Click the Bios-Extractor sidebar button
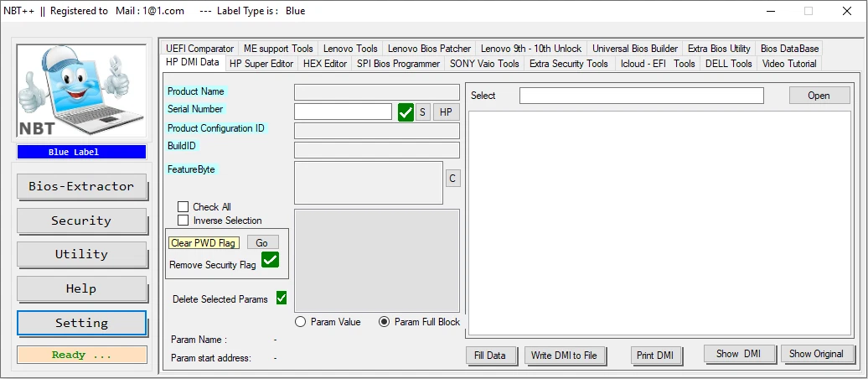This screenshot has width=868, height=379. (81, 186)
